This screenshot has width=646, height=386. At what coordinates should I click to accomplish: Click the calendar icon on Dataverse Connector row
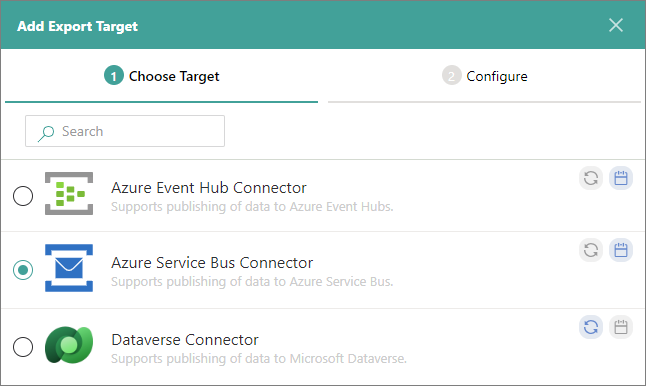(x=621, y=327)
